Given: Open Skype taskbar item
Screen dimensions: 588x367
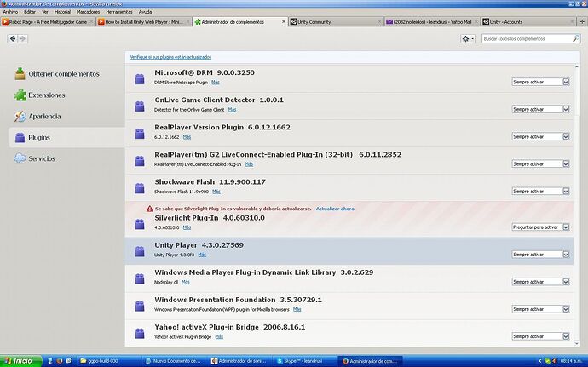Looking at the screenshot, I should [x=304, y=361].
